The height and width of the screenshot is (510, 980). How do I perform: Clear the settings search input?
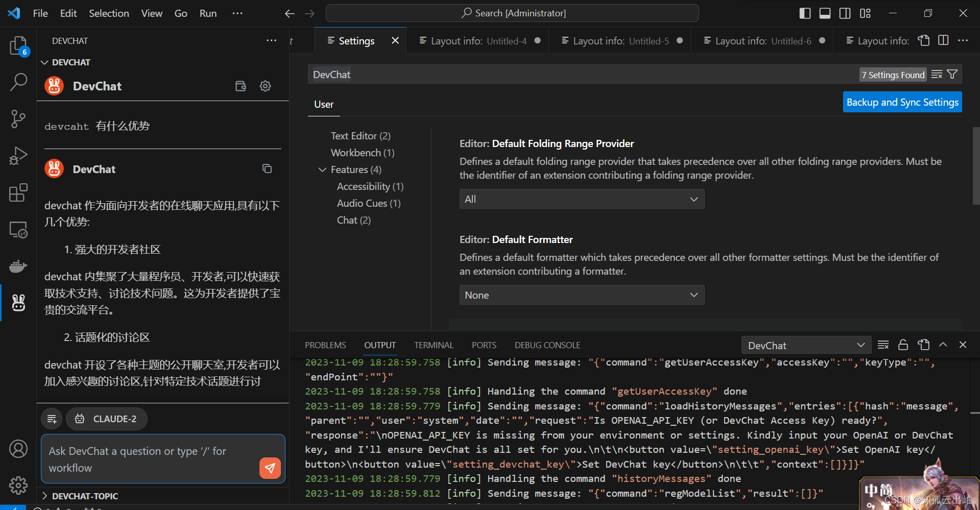[937, 75]
